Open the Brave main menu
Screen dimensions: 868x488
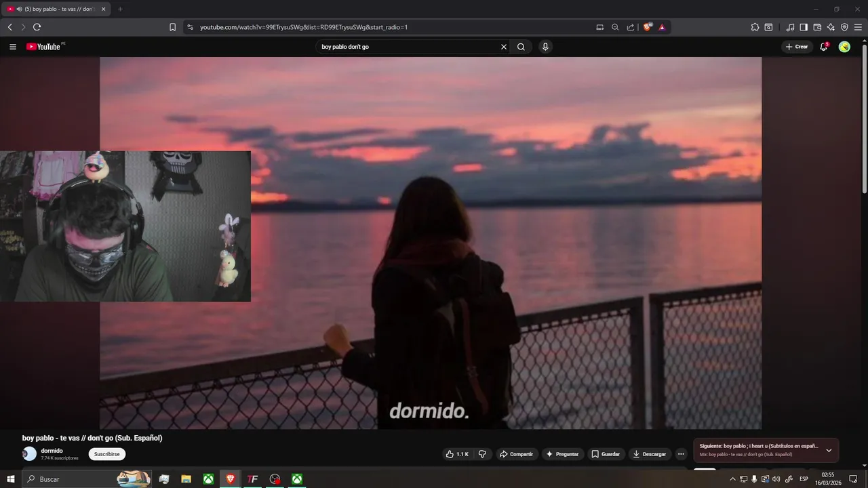[858, 27]
